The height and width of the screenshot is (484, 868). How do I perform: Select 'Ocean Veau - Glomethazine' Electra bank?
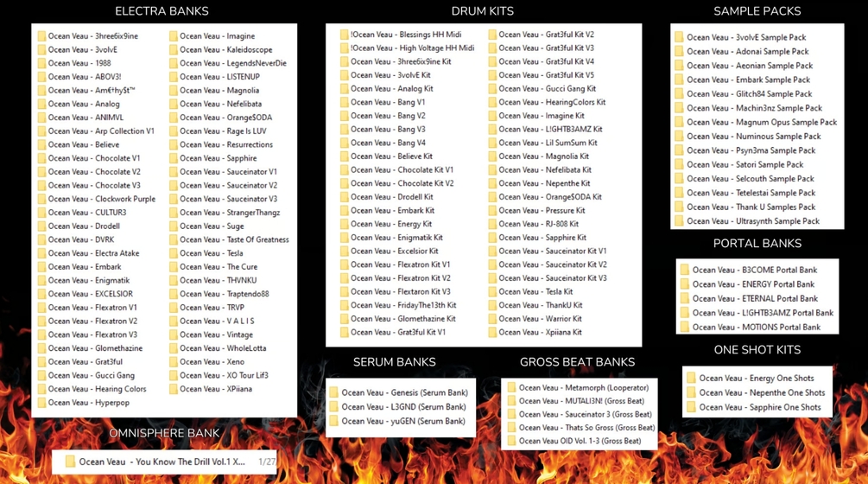click(95, 347)
